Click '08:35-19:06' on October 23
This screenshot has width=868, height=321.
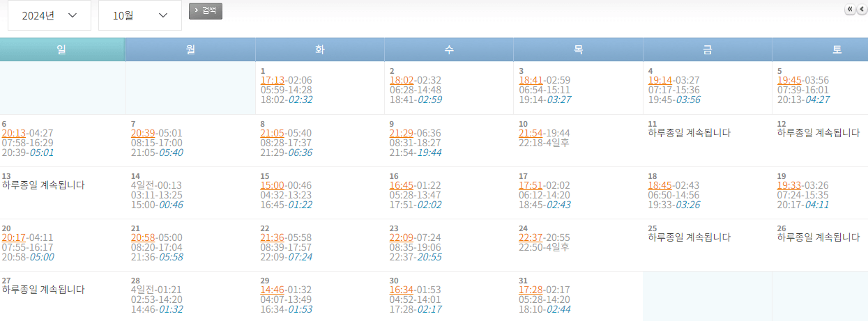point(416,248)
